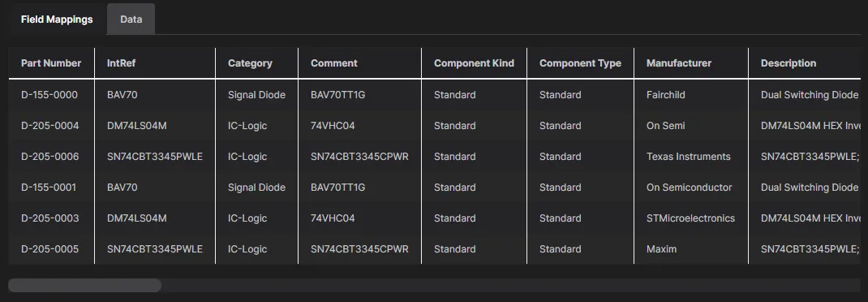Click the D-205-0006 part number cell

[51, 157]
